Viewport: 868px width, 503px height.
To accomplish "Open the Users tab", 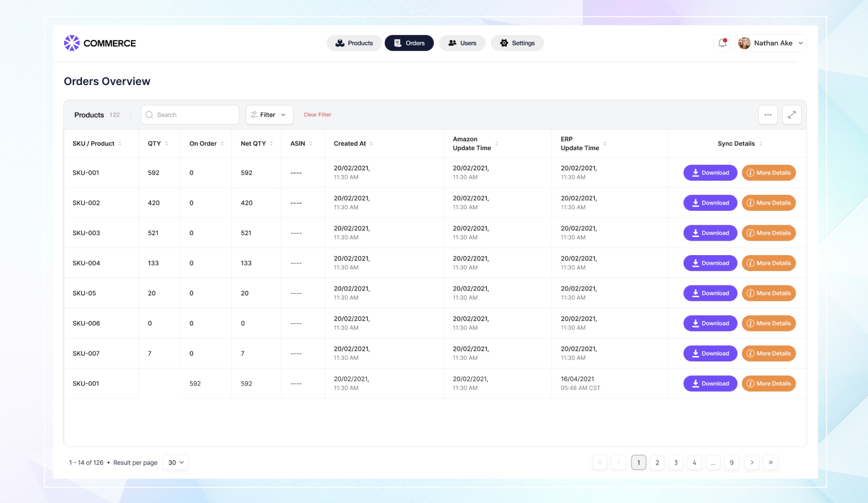I will click(x=462, y=43).
